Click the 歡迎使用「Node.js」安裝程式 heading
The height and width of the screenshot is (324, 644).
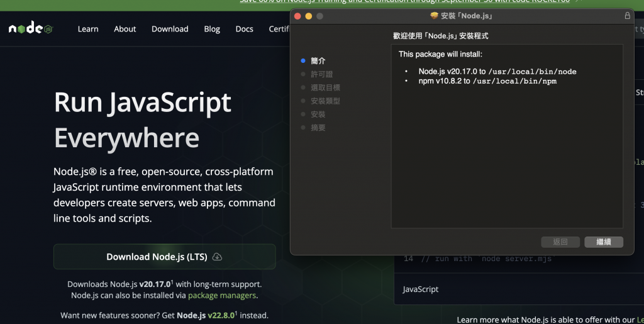[x=441, y=36]
